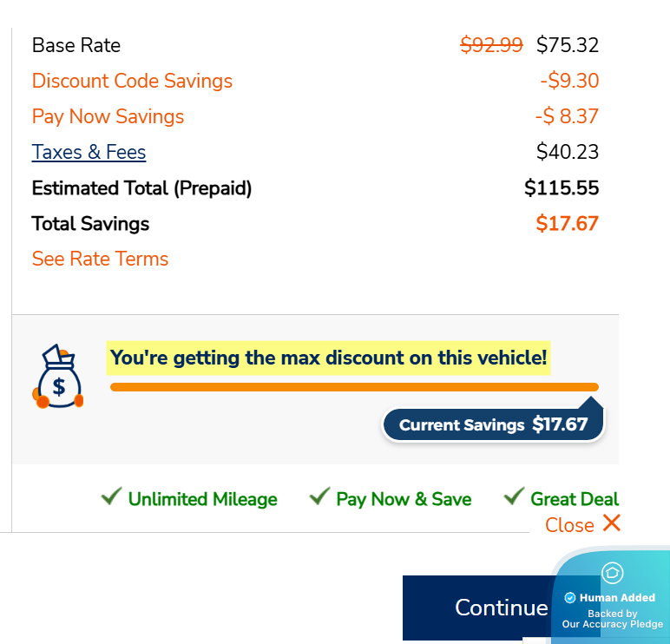The height and width of the screenshot is (644, 670).
Task: Open See Rate Terms link
Action: coord(100,259)
